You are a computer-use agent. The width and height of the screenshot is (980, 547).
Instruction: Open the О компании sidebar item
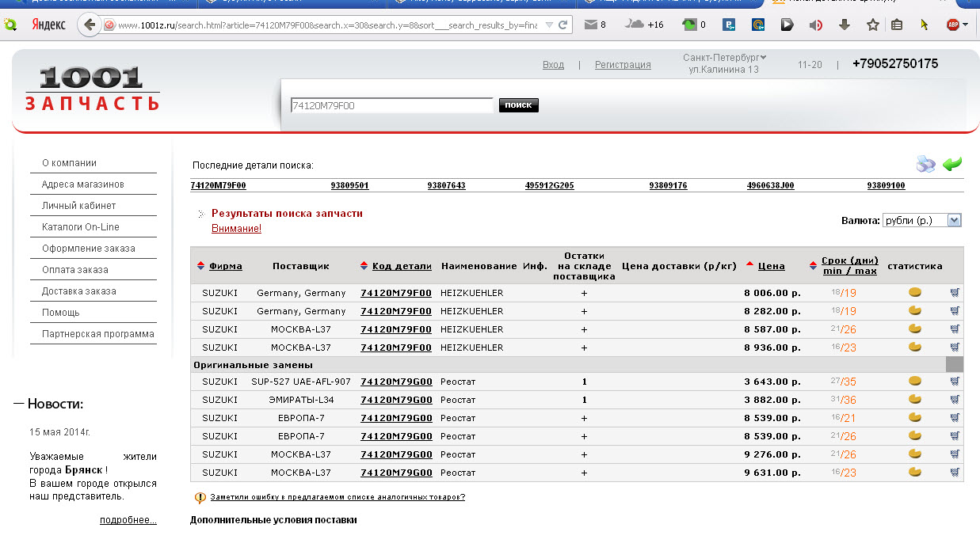(69, 163)
